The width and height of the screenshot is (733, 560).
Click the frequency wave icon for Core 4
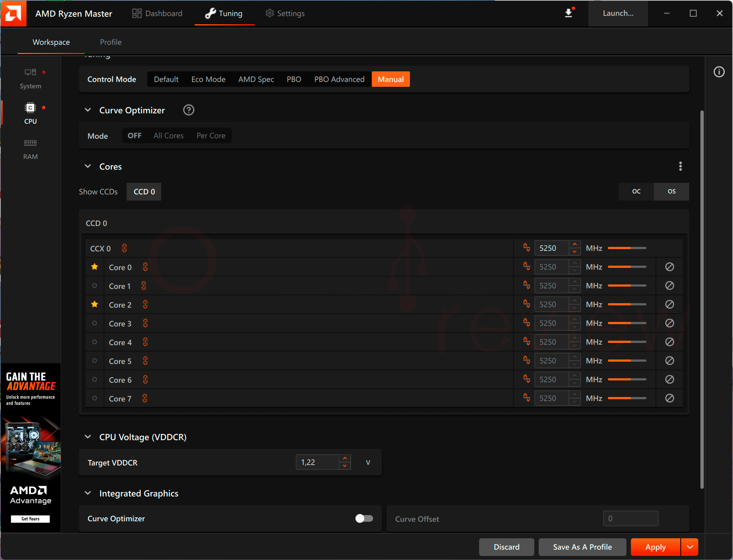click(527, 341)
